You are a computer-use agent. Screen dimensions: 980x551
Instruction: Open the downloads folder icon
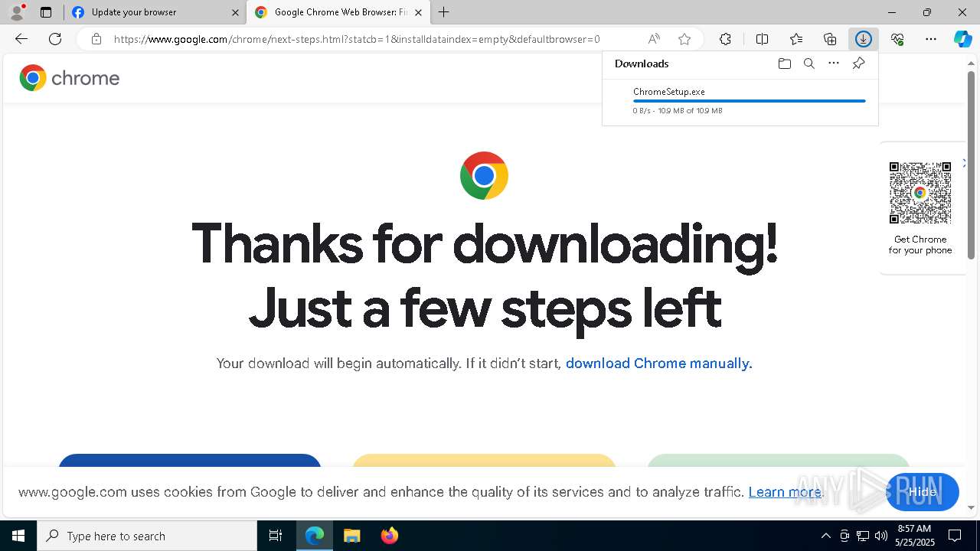tap(784, 64)
